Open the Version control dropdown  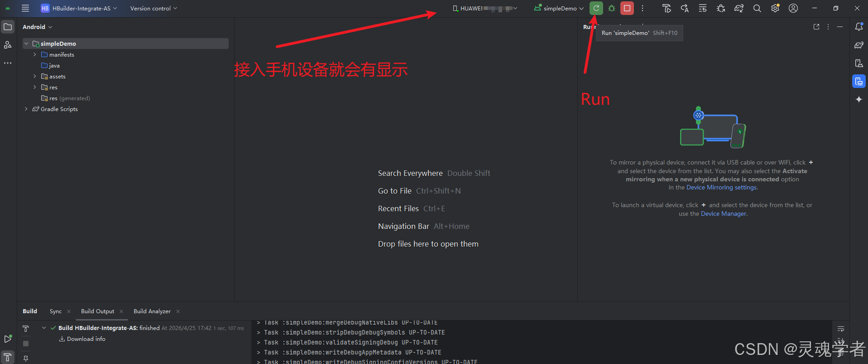(153, 8)
